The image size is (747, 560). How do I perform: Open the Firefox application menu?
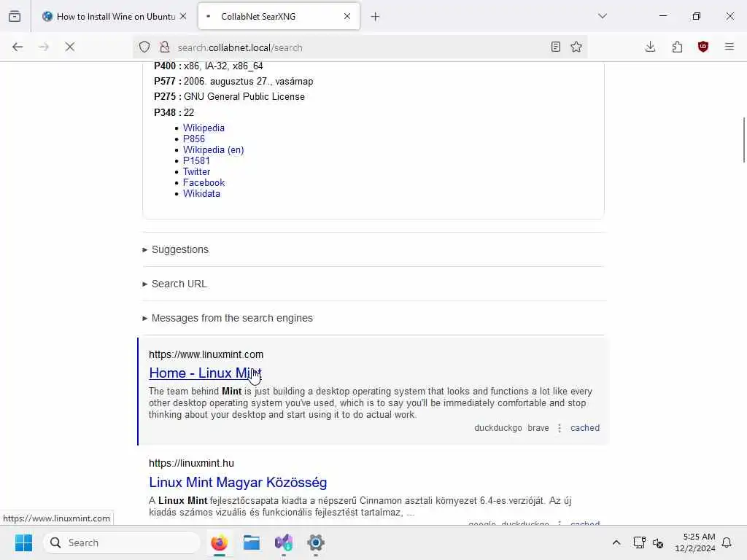click(x=729, y=47)
